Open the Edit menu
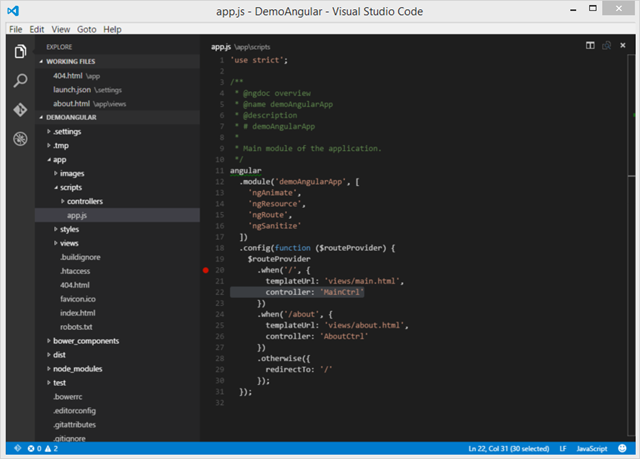 click(36, 29)
